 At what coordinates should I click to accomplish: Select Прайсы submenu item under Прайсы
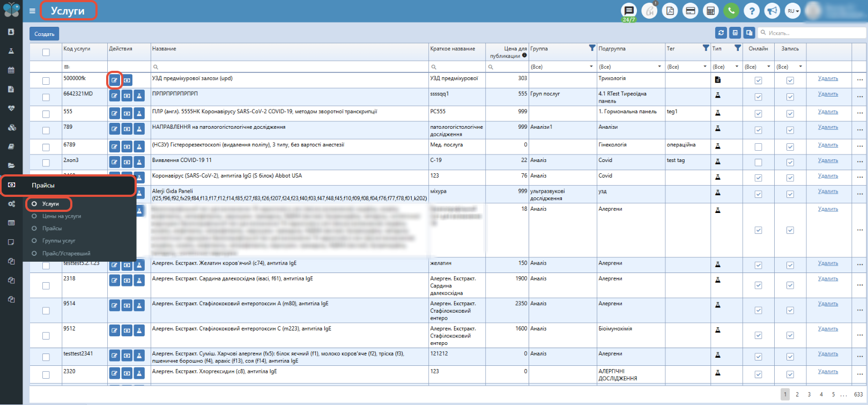click(52, 229)
